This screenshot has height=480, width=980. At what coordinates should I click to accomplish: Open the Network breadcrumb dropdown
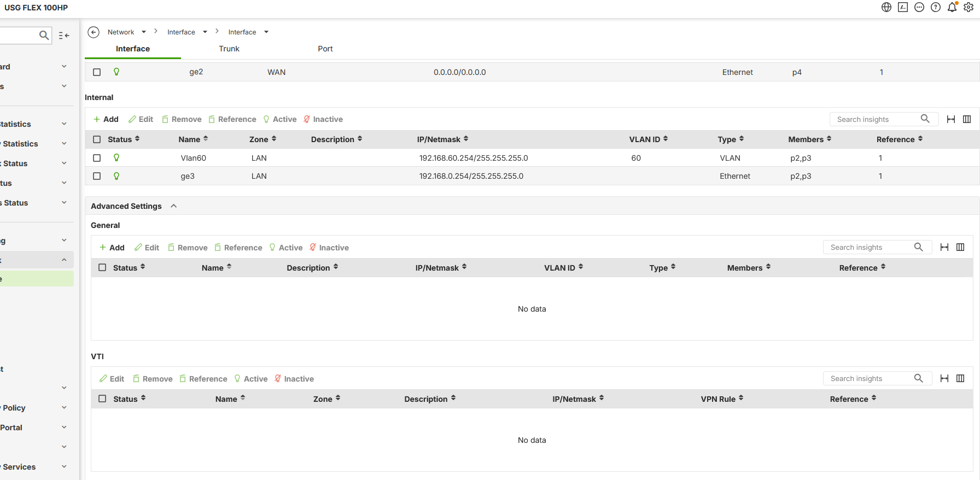click(144, 32)
